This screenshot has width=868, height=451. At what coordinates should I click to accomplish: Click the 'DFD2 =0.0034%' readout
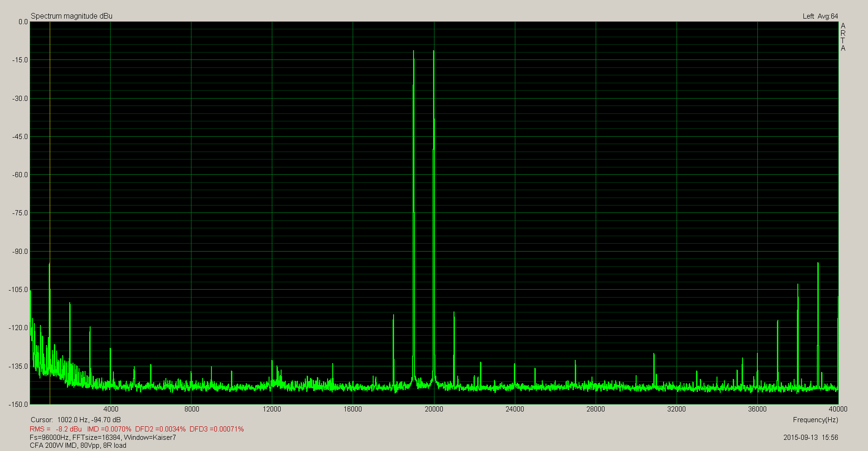160,429
